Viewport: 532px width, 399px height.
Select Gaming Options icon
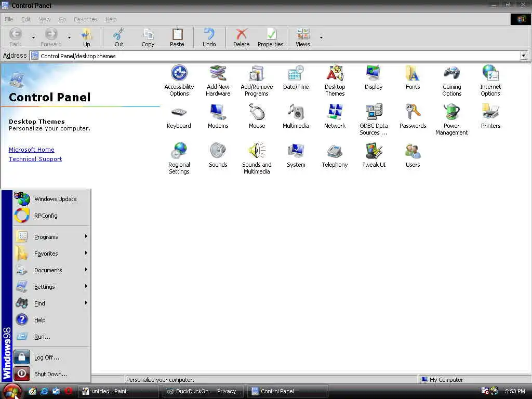tap(451, 81)
